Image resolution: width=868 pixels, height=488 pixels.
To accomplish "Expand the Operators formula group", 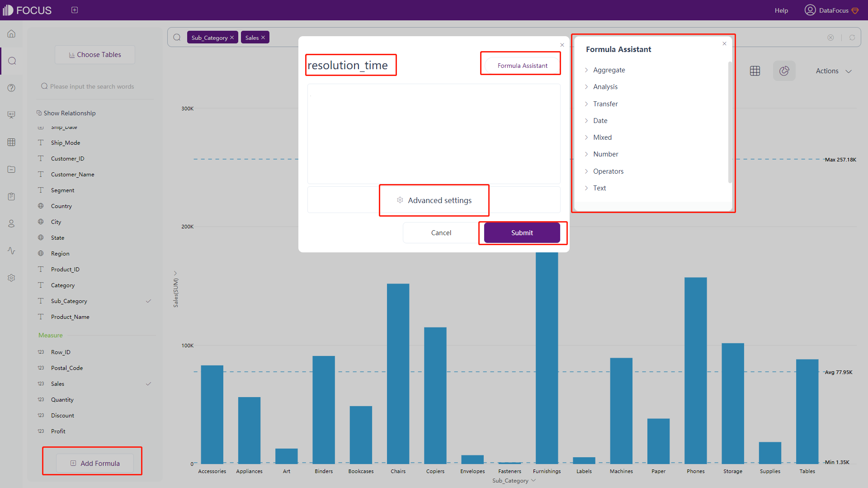I will (586, 171).
